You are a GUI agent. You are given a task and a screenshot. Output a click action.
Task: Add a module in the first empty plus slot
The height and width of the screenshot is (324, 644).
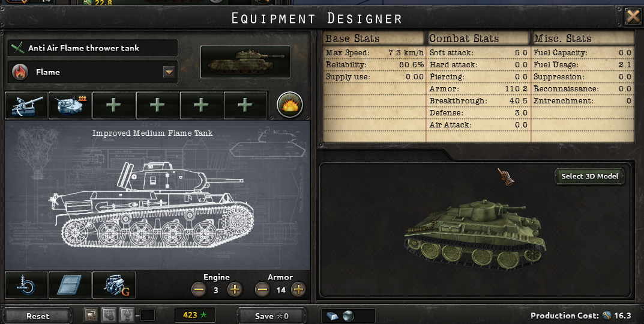tap(114, 105)
